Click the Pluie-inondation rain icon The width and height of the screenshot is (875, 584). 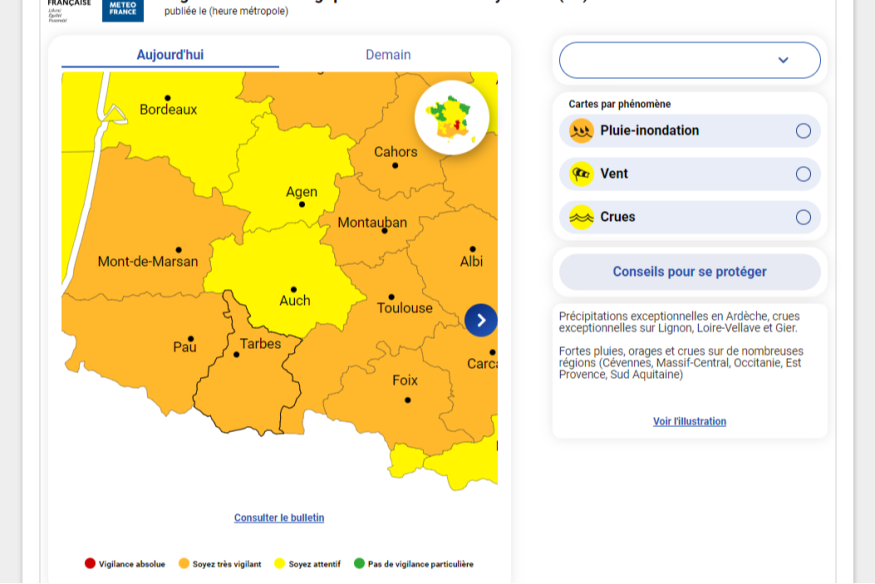(581, 131)
